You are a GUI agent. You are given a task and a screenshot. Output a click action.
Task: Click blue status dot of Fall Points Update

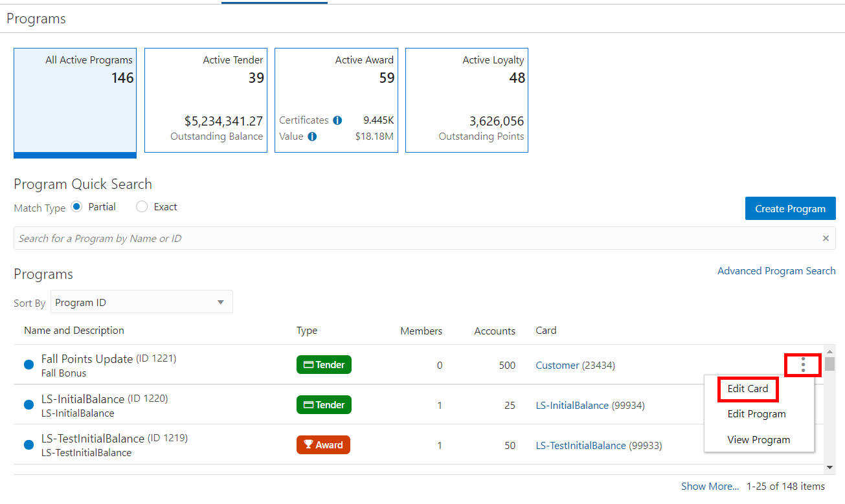(28, 365)
